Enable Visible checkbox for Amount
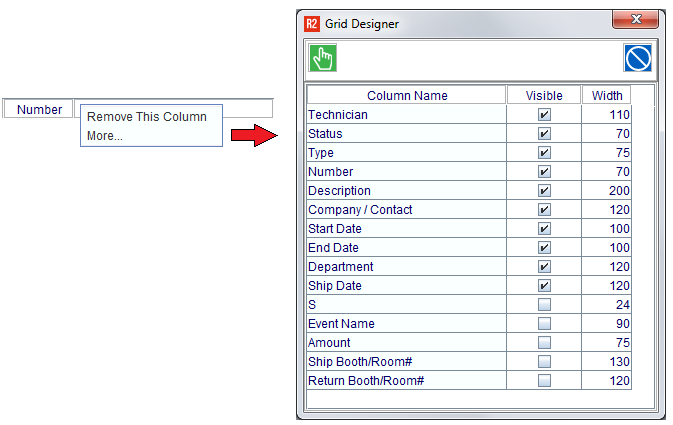Screen dimensions: 673x425 click(x=544, y=343)
